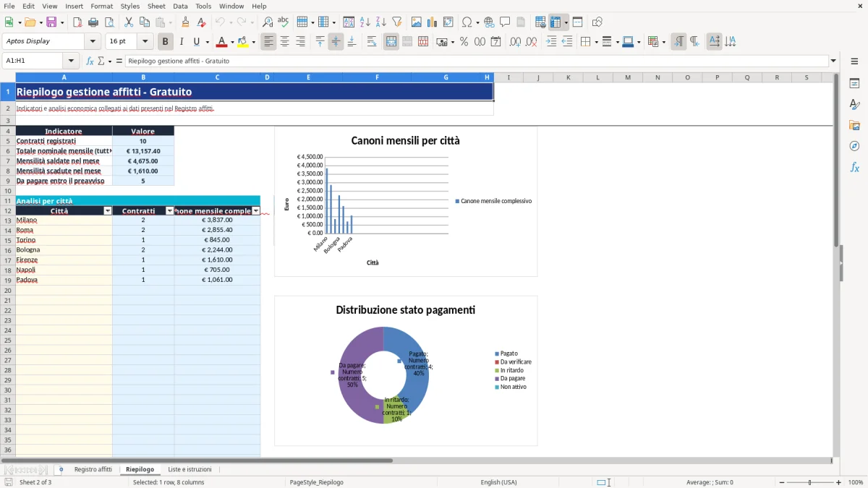The width and height of the screenshot is (868, 488).
Task: Toggle Bold formatting
Action: click(166, 42)
